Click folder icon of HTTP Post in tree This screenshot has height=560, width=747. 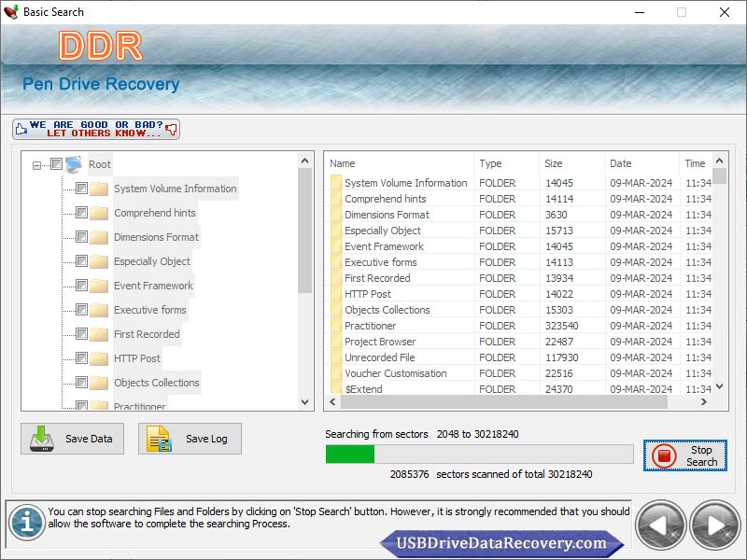(99, 358)
